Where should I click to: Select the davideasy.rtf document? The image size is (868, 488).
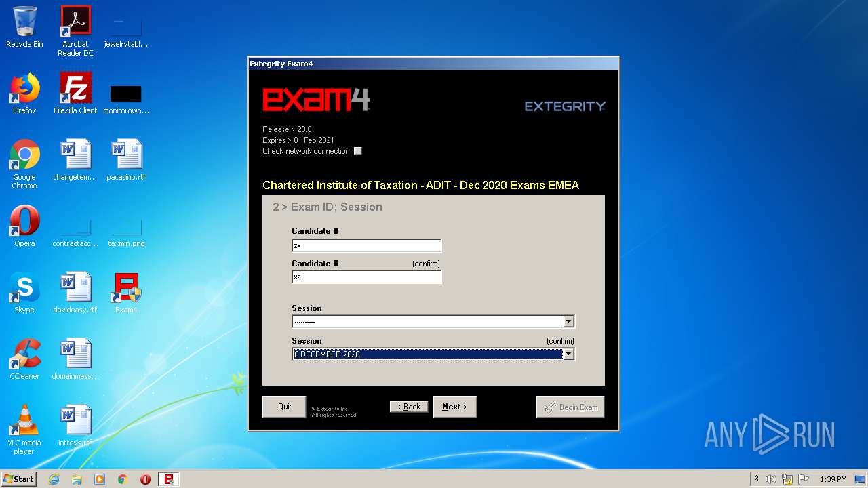[75, 293]
